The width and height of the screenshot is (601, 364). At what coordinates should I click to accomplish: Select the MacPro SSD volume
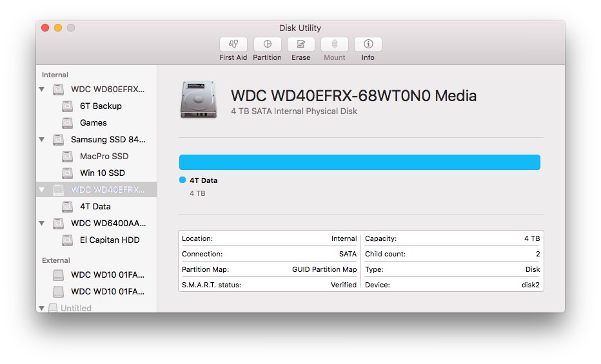tap(104, 156)
